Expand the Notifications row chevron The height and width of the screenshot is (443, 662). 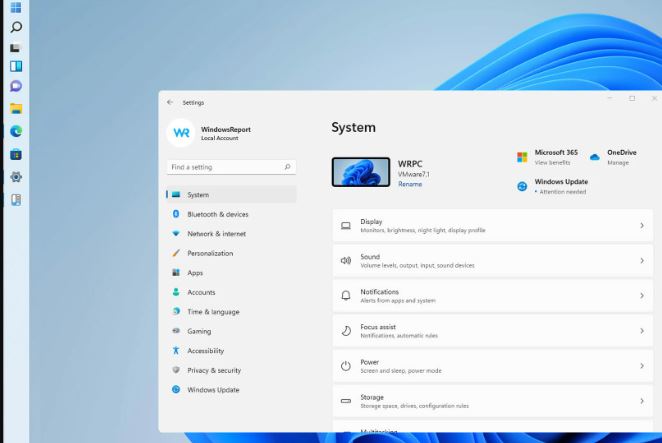pyautogui.click(x=642, y=296)
